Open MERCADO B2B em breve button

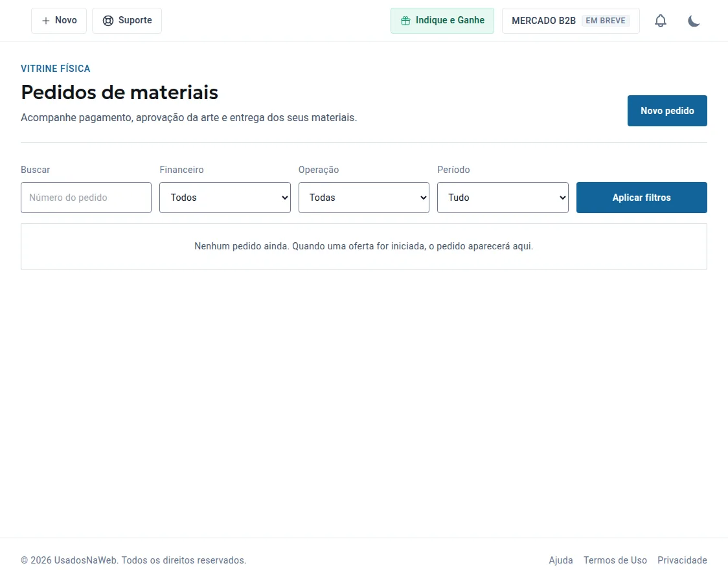point(571,21)
